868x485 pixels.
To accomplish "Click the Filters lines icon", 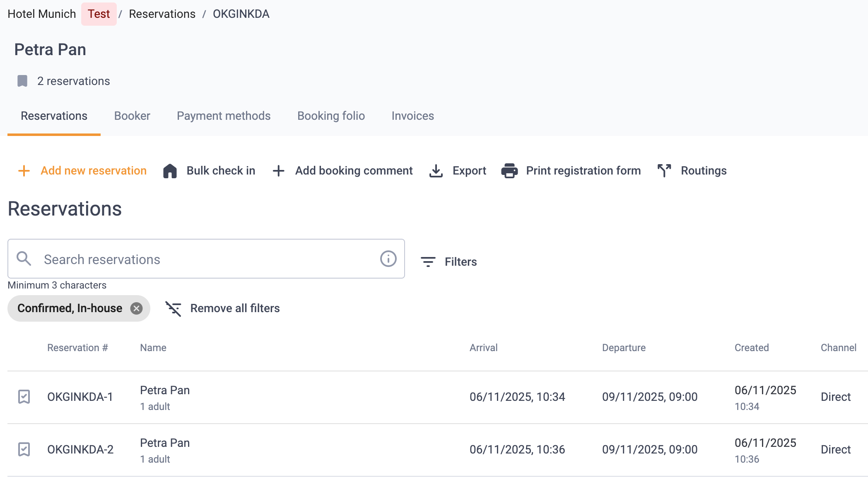I will click(428, 262).
